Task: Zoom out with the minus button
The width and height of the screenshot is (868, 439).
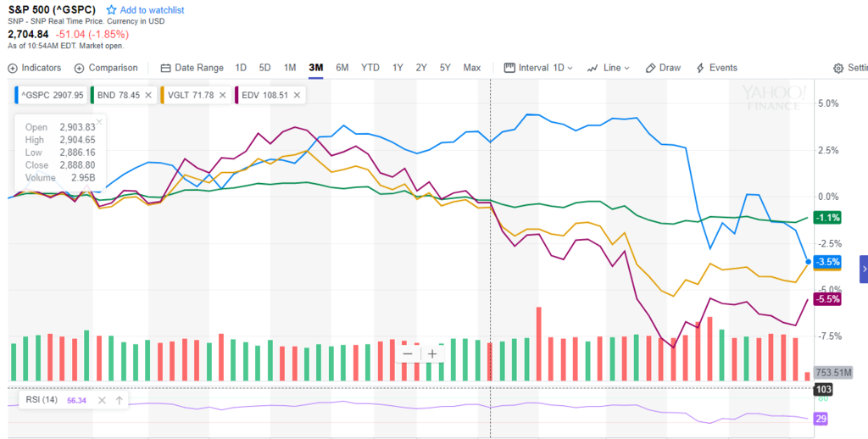Action: 408,354
